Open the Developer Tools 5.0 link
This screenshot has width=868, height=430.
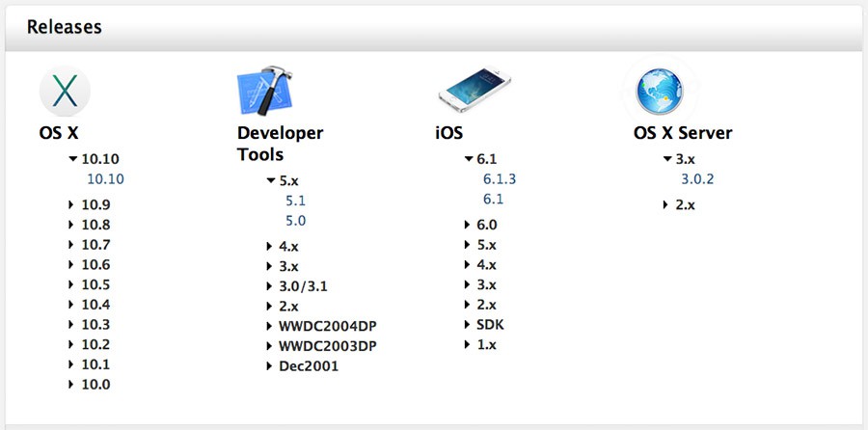pos(296,220)
